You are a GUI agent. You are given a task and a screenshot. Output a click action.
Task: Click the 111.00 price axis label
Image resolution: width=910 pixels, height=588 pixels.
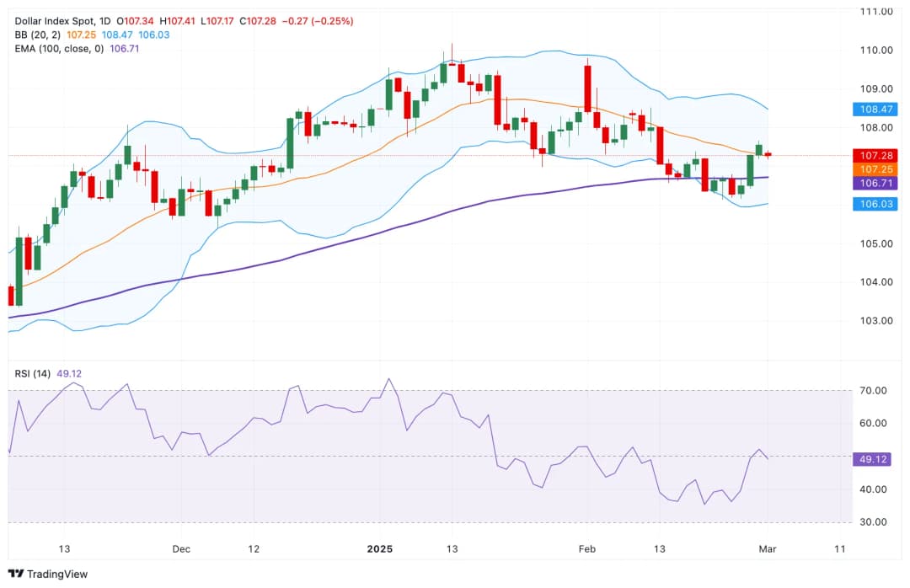click(876, 12)
